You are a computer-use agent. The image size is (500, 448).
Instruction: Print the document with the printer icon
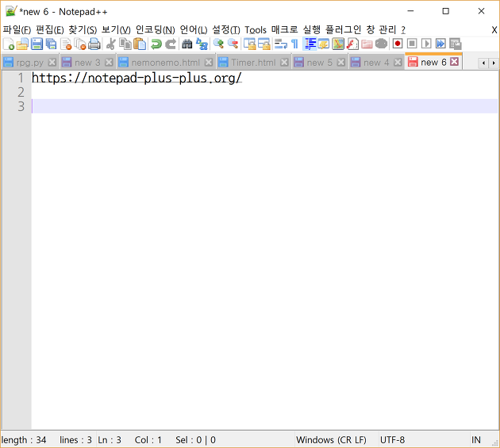point(94,44)
